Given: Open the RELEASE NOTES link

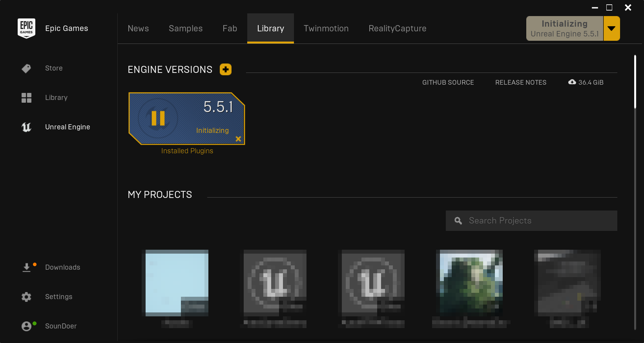Looking at the screenshot, I should pyautogui.click(x=521, y=82).
